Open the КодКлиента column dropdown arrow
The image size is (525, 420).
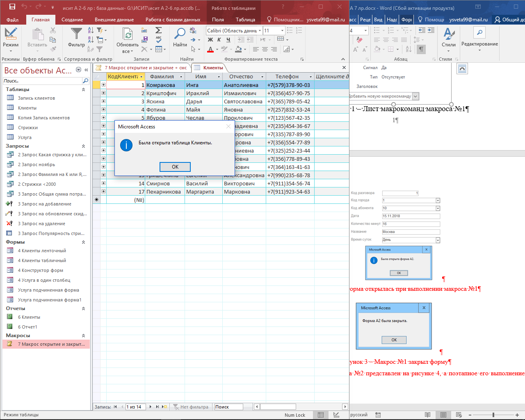click(142, 77)
